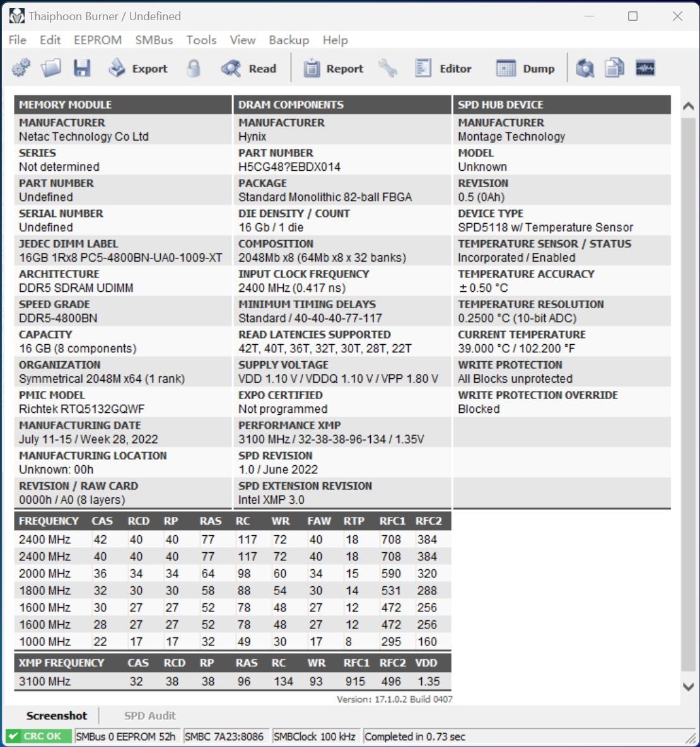Click the screenshot camera icon
700x747 pixels.
click(585, 68)
